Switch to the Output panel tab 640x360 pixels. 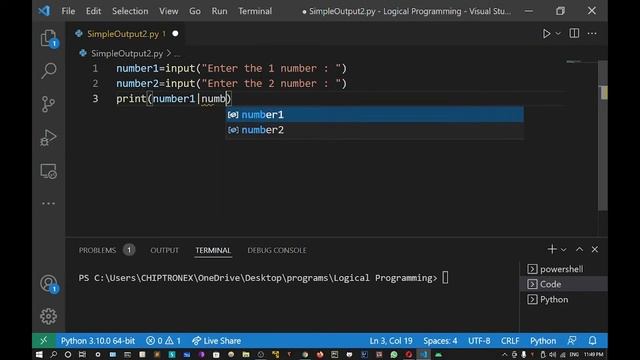(x=164, y=250)
